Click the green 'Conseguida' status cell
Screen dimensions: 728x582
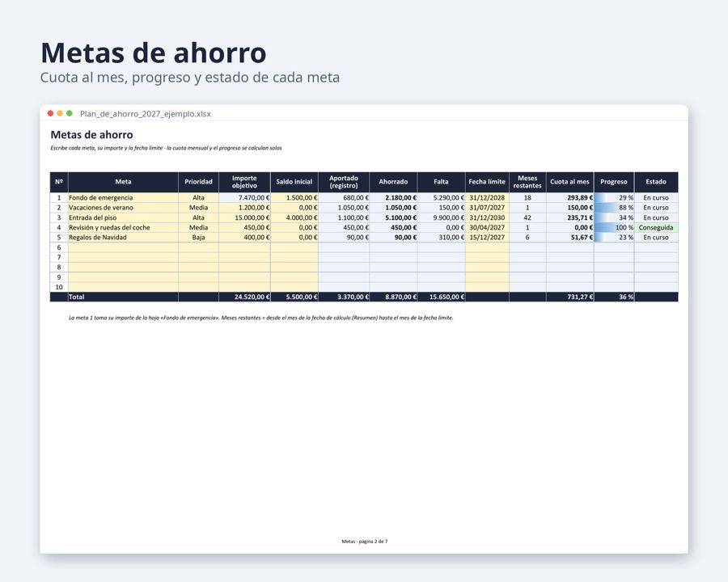pos(656,227)
